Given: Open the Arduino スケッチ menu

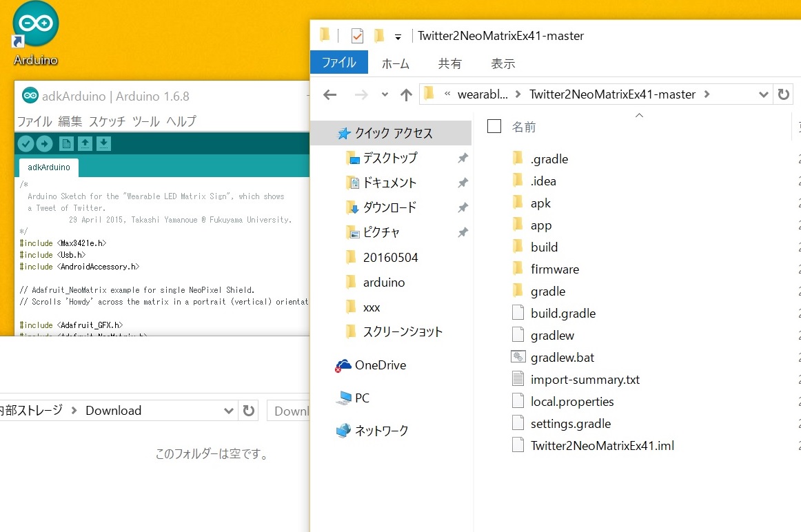Looking at the screenshot, I should pyautogui.click(x=108, y=121).
